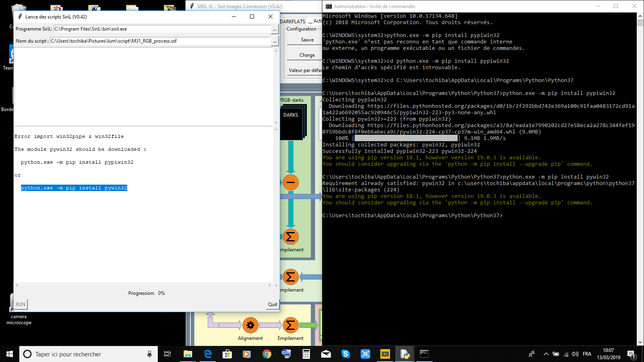Click into the Nom du script field
This screenshot has height=362, width=644.
[x=160, y=41]
